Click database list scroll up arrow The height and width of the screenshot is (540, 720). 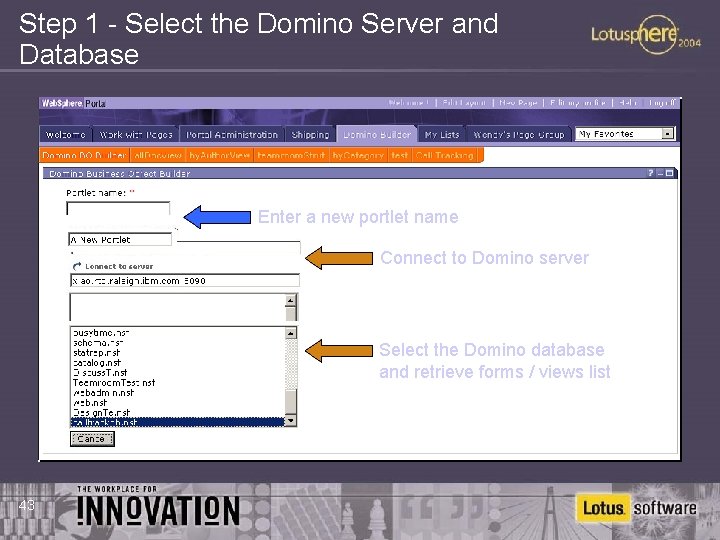291,333
